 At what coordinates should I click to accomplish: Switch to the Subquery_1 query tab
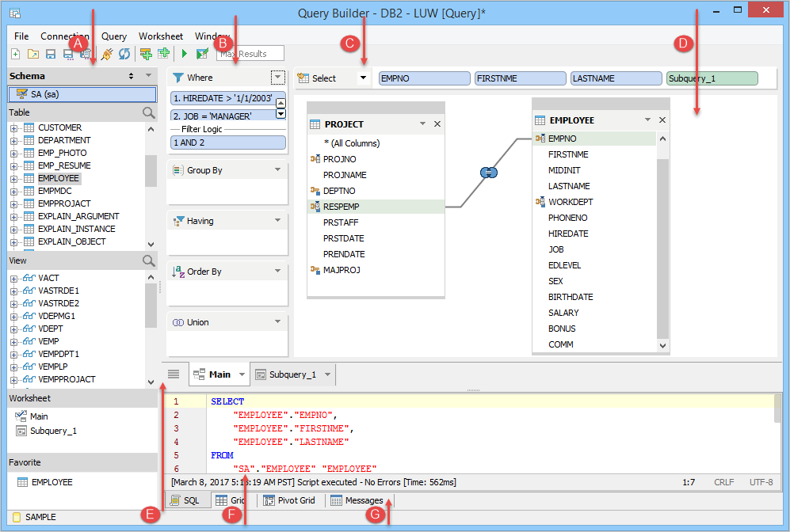[292, 374]
